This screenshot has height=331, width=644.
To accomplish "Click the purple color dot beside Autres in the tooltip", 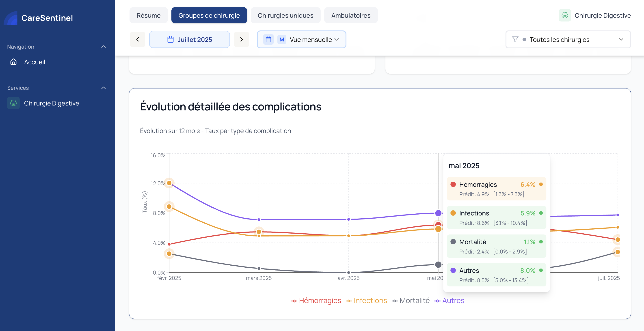I will click(x=453, y=270).
